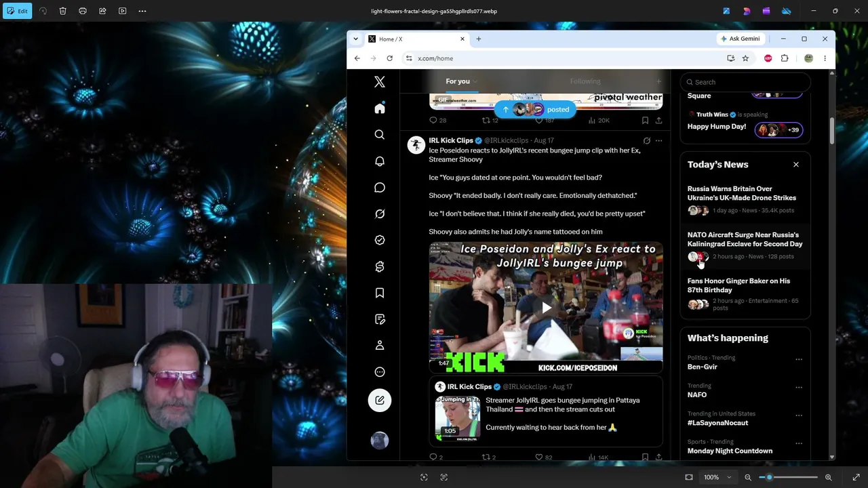The image size is (868, 488).
Task: Compose a new post with the round button
Action: point(380,401)
